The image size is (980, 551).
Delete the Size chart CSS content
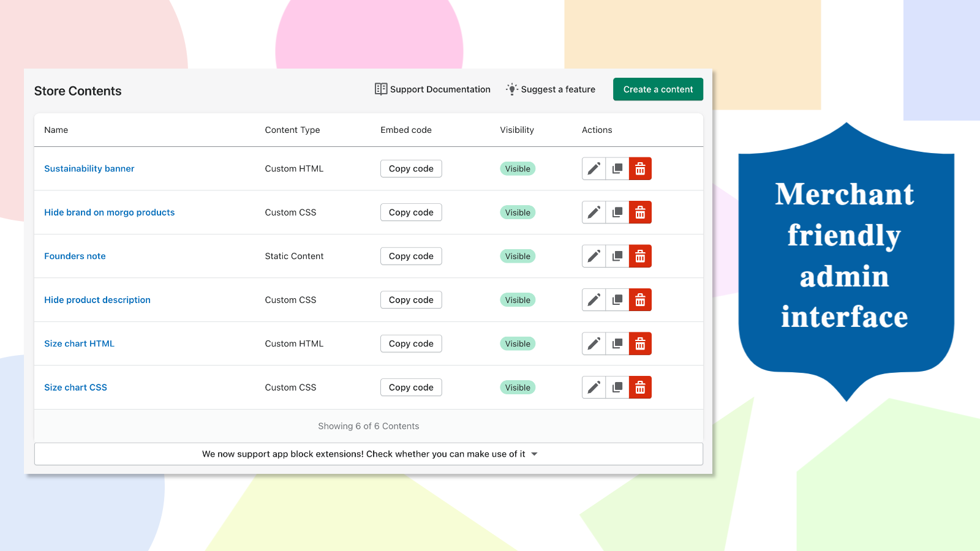pos(640,387)
